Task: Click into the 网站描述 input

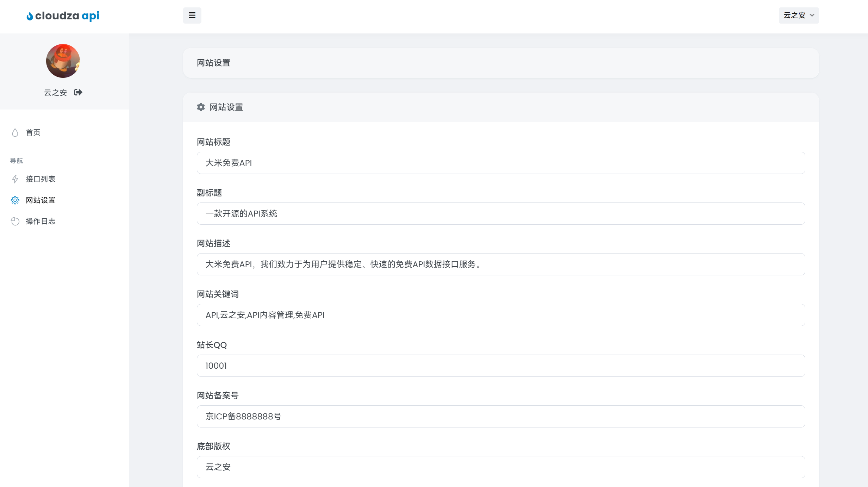Action: (500, 264)
